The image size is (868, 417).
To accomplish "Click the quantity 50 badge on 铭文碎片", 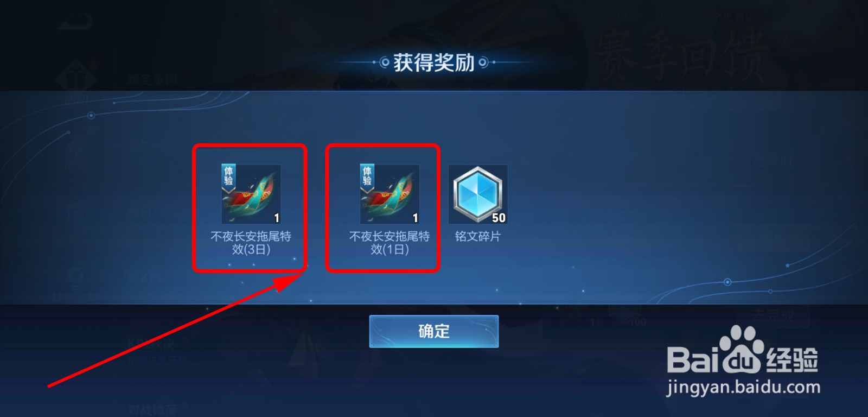I will point(499,218).
